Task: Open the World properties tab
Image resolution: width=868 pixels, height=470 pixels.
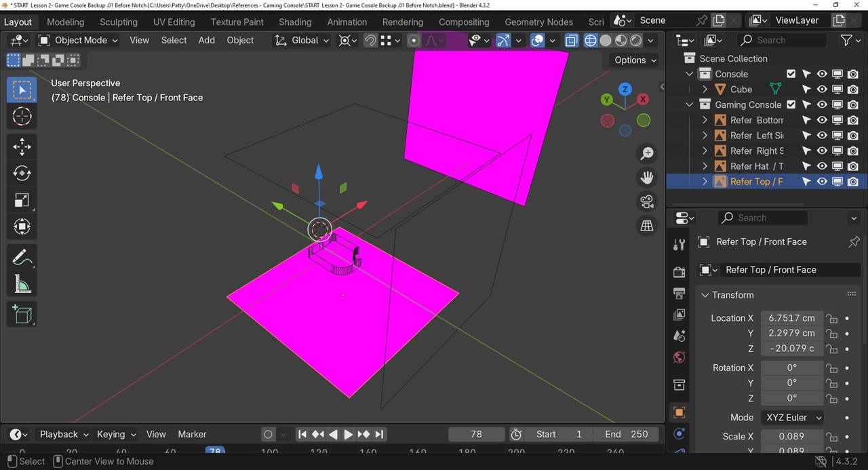Action: pyautogui.click(x=679, y=357)
